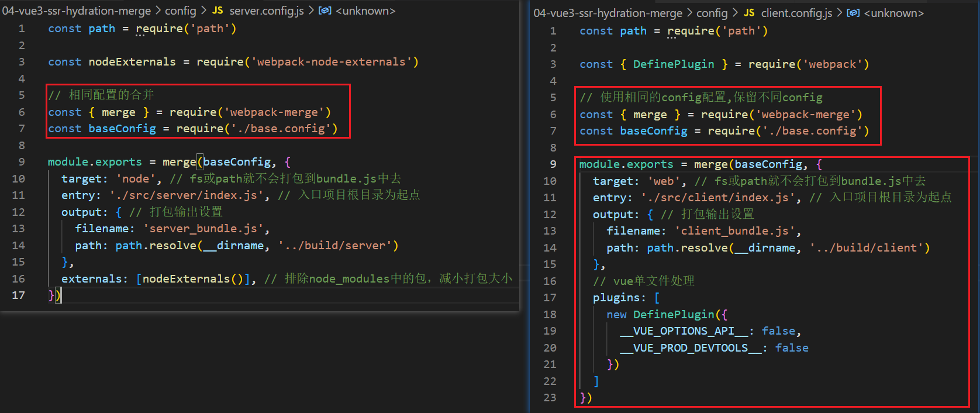Click the JS file icon beside client.config.js
This screenshot has height=413, width=980.
click(749, 13)
